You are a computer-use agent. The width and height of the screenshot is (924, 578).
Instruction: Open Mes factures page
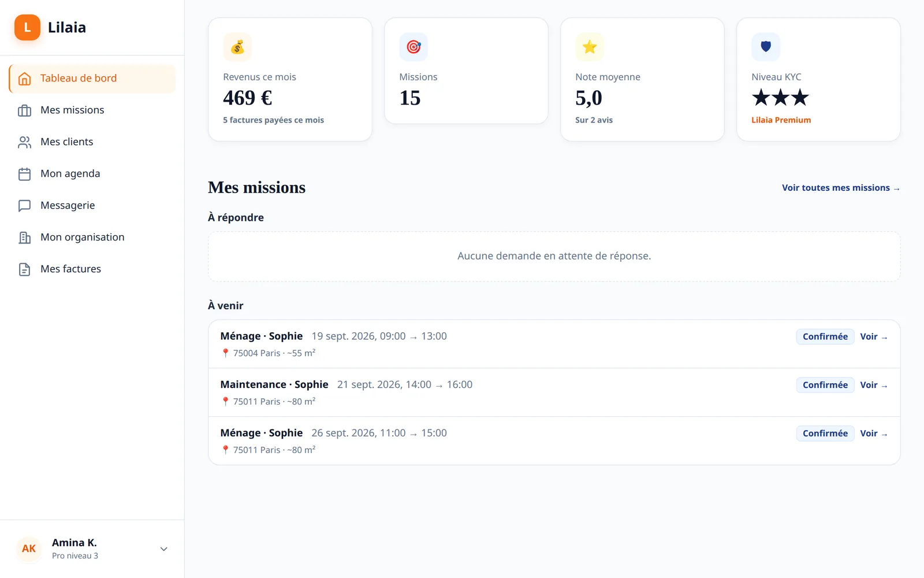tap(92, 269)
